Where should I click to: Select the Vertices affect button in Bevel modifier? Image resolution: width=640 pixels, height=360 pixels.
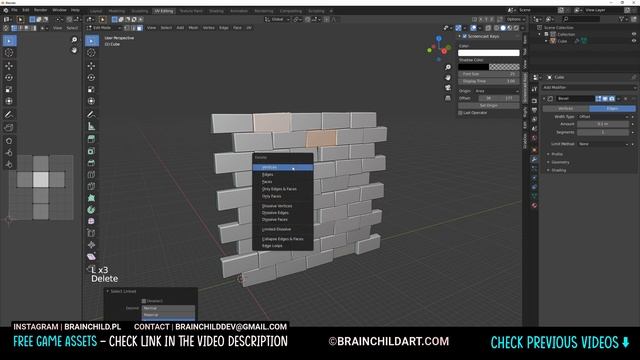(x=566, y=109)
